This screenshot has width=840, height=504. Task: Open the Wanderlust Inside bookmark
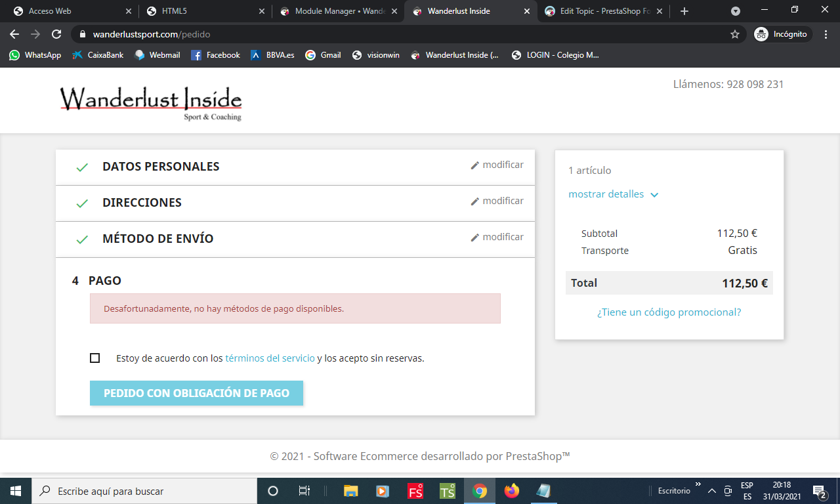click(x=455, y=55)
